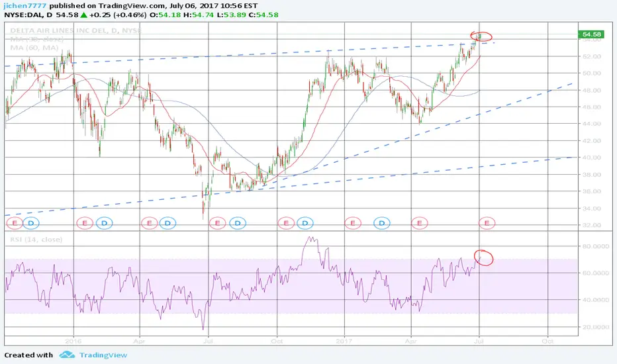Click the H:54.74 high value
617x364 pixels.
pos(199,15)
